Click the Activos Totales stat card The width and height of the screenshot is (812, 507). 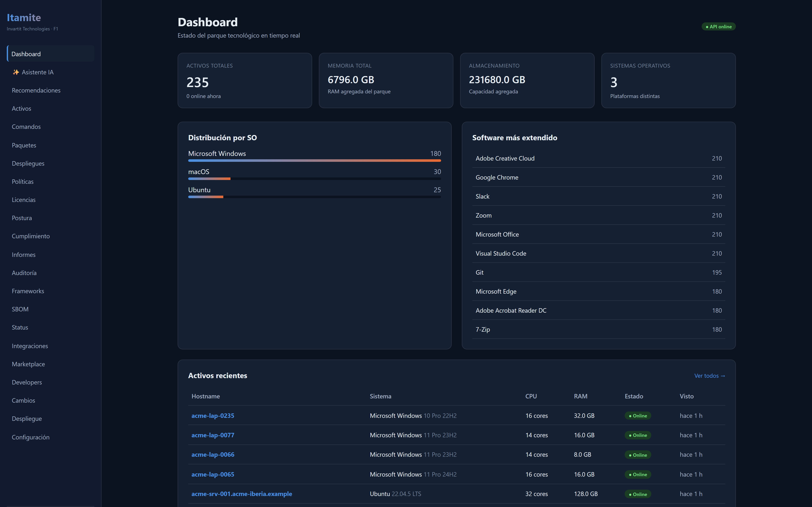click(245, 80)
